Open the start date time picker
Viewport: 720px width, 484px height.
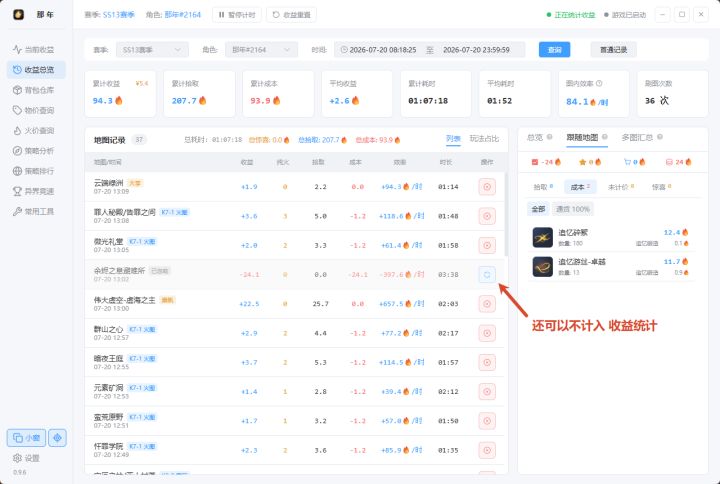click(382, 50)
